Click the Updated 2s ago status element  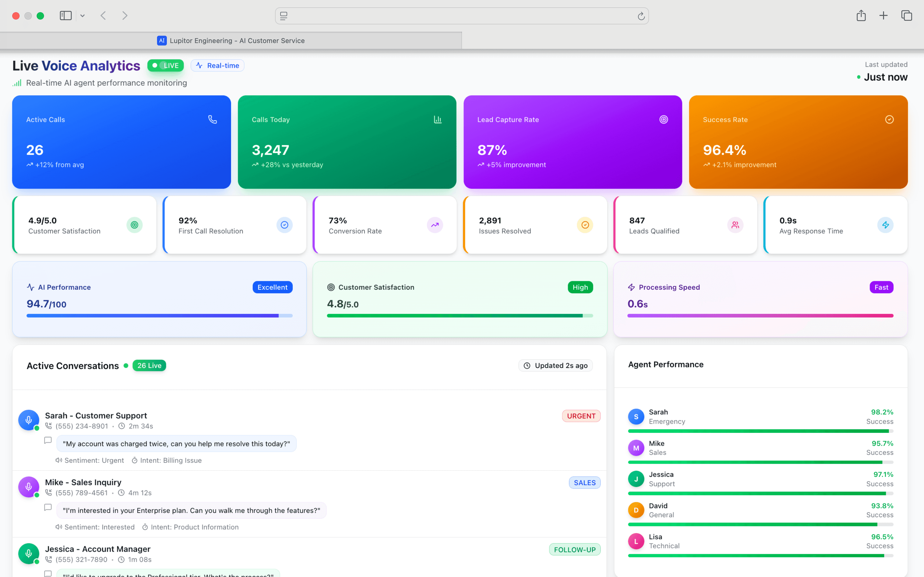click(x=555, y=365)
